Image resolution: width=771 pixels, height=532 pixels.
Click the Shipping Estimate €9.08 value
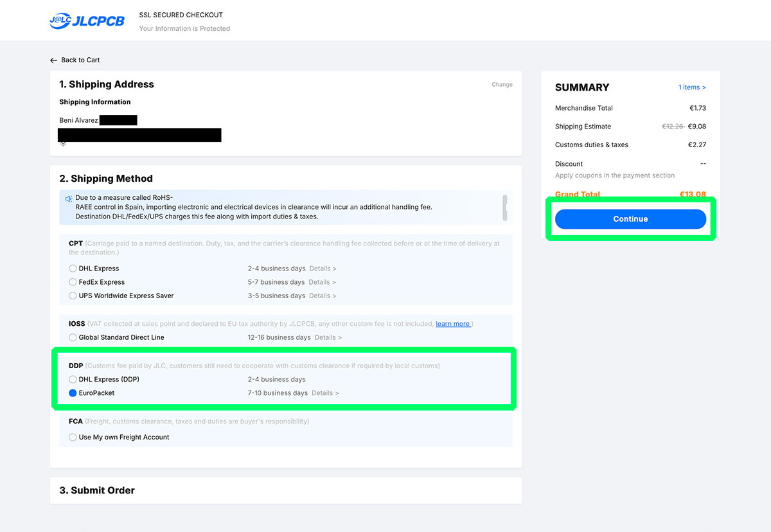pos(697,127)
